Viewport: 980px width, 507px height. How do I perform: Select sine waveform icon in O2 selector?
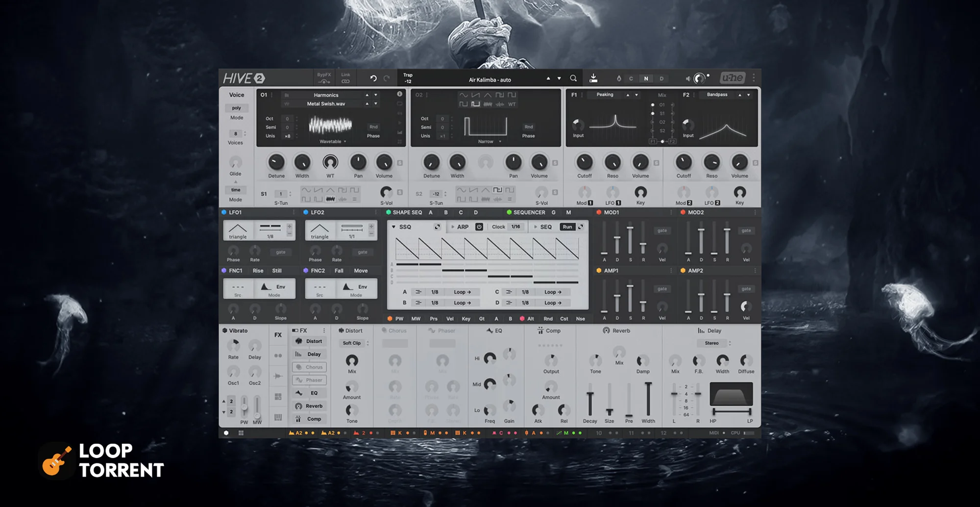point(464,95)
